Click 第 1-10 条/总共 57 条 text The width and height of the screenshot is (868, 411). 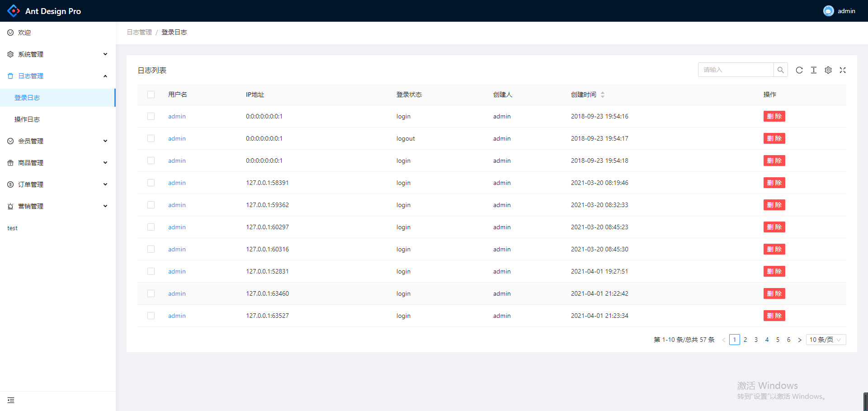[x=684, y=340]
